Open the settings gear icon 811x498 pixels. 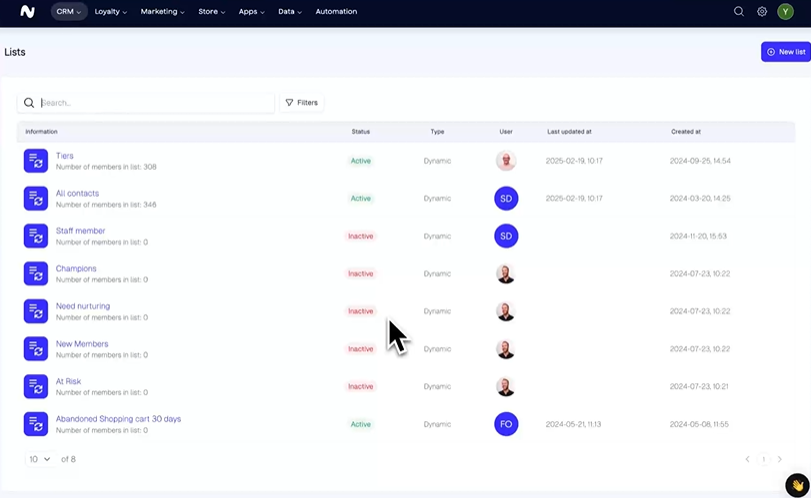pyautogui.click(x=762, y=11)
